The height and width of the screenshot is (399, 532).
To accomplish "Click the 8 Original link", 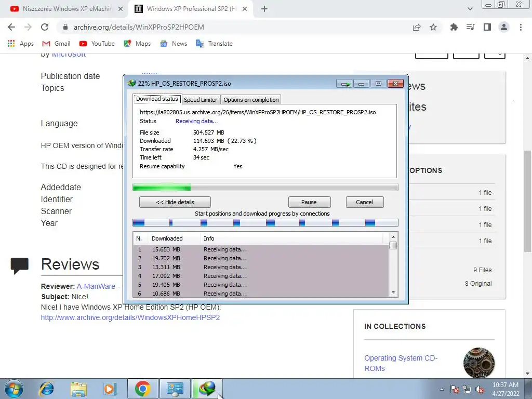I will (478, 284).
